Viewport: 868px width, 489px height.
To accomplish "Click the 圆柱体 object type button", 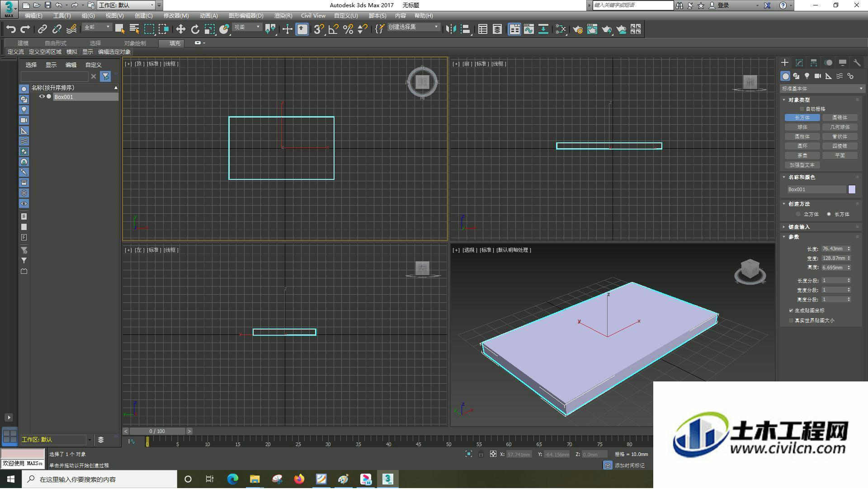I will [x=802, y=137].
